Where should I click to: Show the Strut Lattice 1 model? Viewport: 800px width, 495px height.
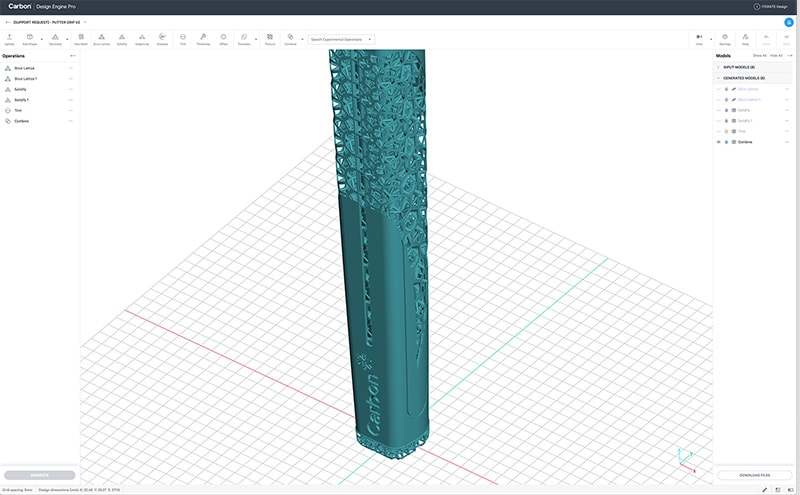click(719, 100)
